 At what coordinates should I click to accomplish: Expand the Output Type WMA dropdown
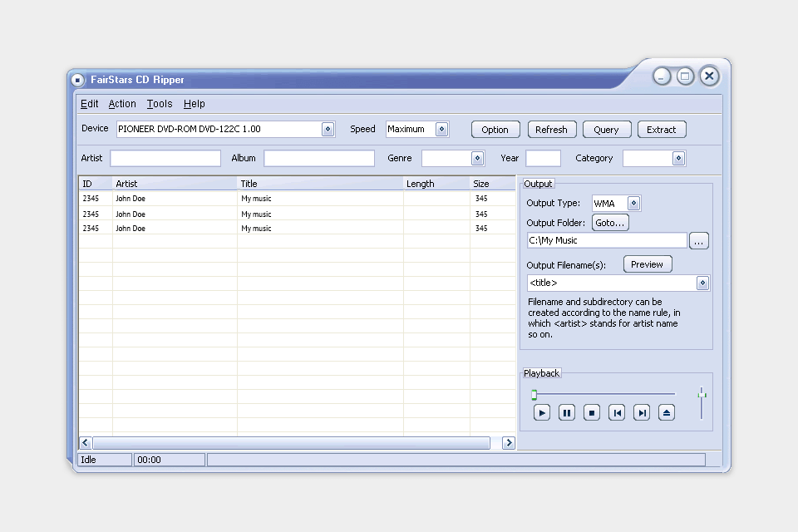[x=633, y=204]
